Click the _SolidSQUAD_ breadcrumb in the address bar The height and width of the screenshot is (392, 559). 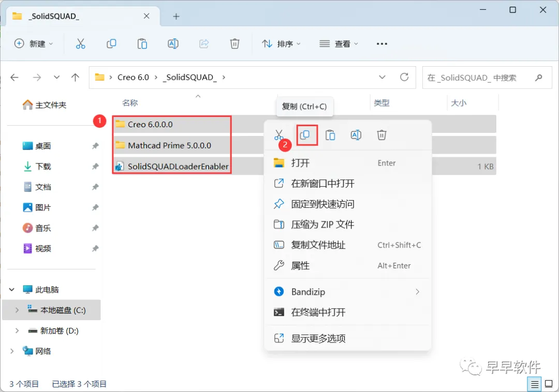189,77
